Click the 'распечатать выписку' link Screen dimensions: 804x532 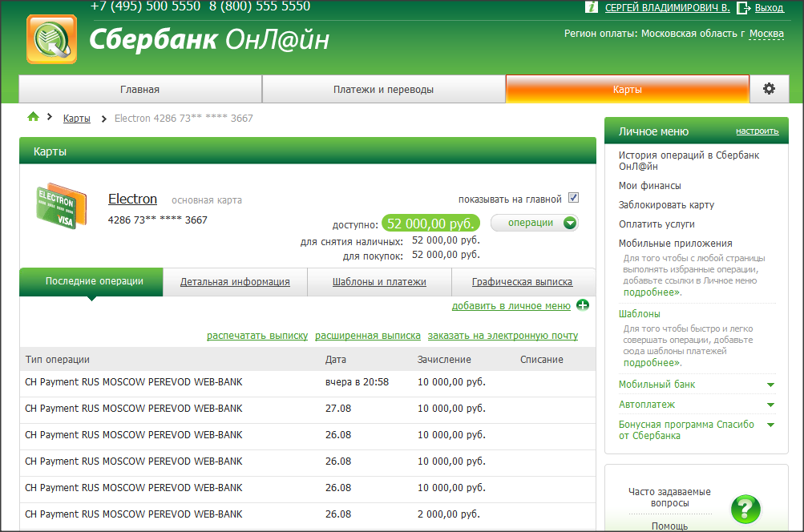[257, 336]
